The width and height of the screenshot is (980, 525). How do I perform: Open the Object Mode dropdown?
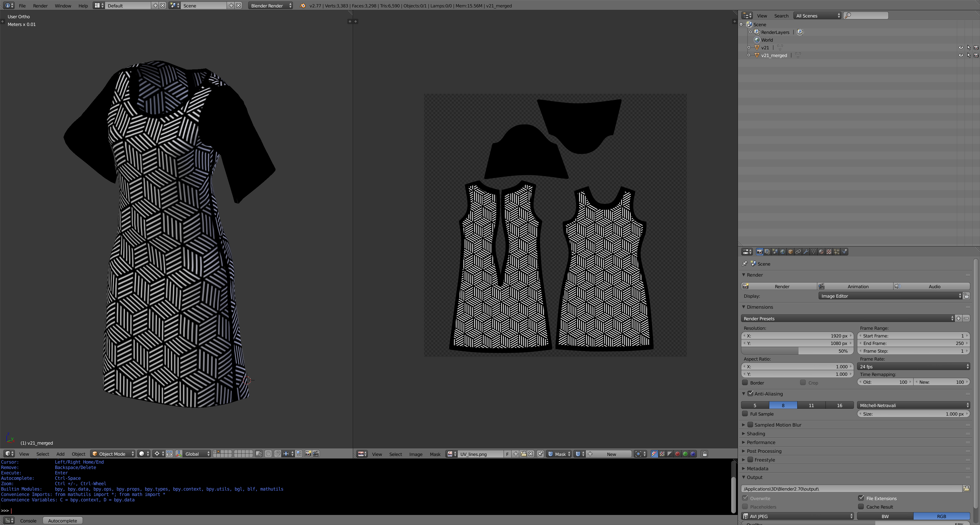pos(113,454)
